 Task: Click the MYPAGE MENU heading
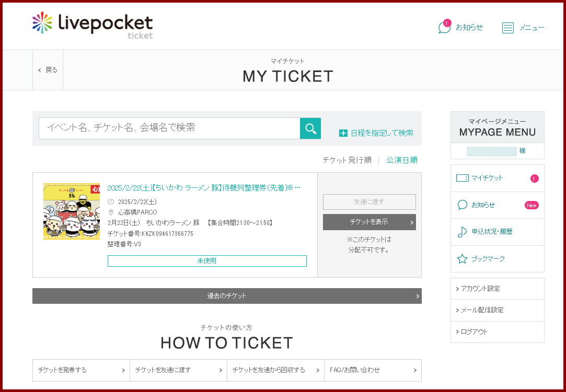pos(498,132)
